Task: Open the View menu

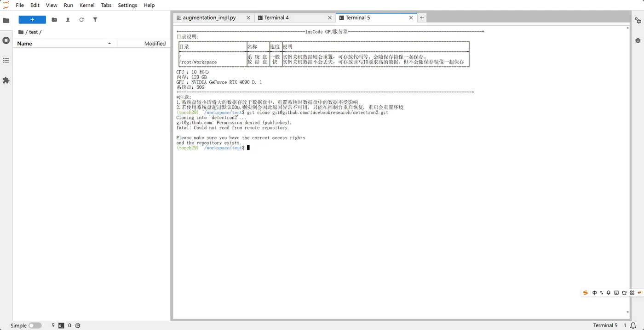Action: click(52, 5)
